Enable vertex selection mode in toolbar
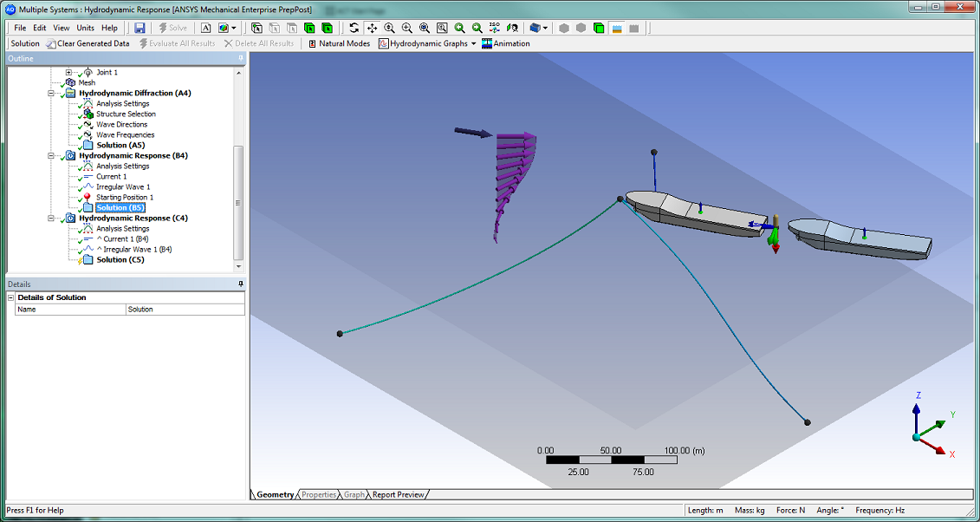Image resolution: width=980 pixels, height=522 pixels. pyautogui.click(x=257, y=27)
